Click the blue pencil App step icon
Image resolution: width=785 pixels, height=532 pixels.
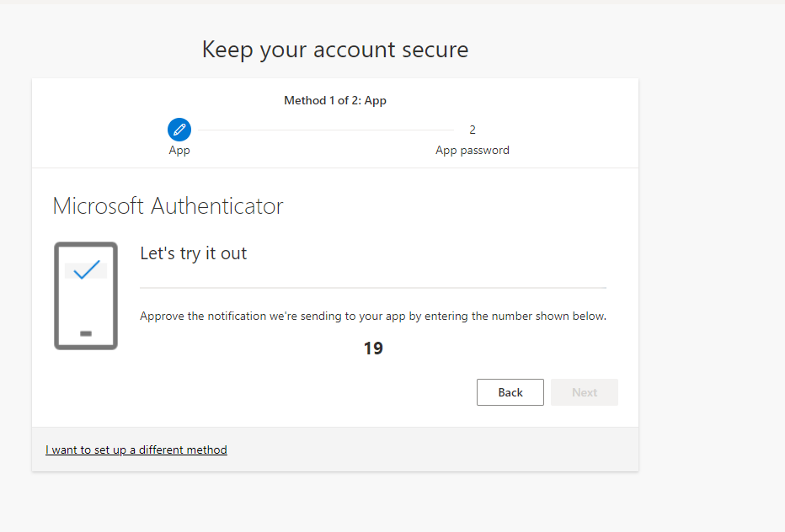tap(179, 130)
